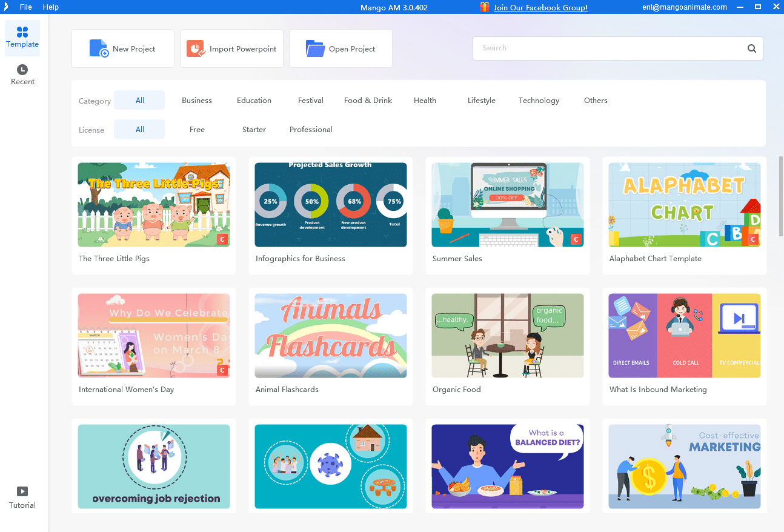Image resolution: width=784 pixels, height=532 pixels.
Task: Select the Free license filter
Action: click(197, 130)
